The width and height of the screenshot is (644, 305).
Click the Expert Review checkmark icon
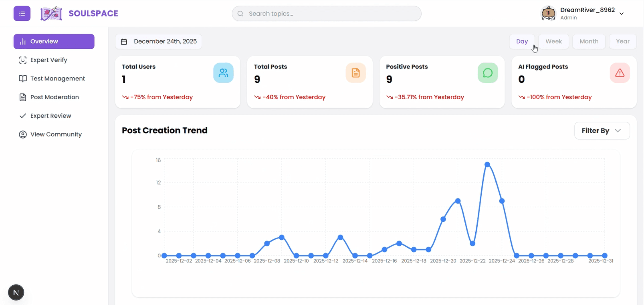23,116
